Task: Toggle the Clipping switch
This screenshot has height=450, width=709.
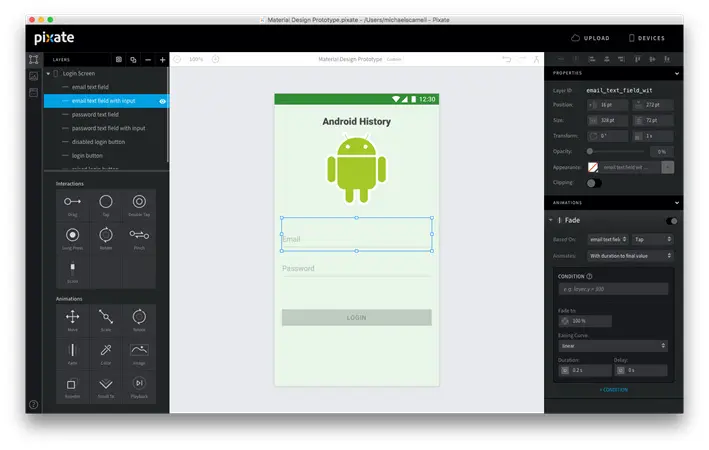Action: 594,183
